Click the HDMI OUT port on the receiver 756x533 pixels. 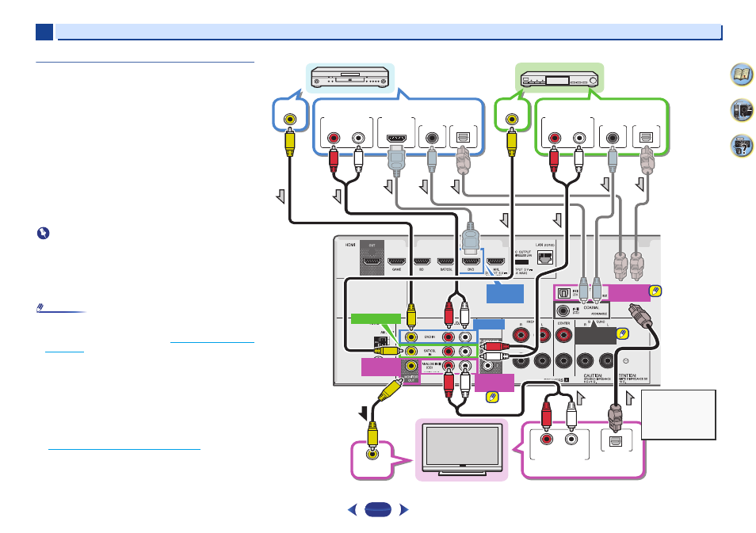(x=372, y=261)
